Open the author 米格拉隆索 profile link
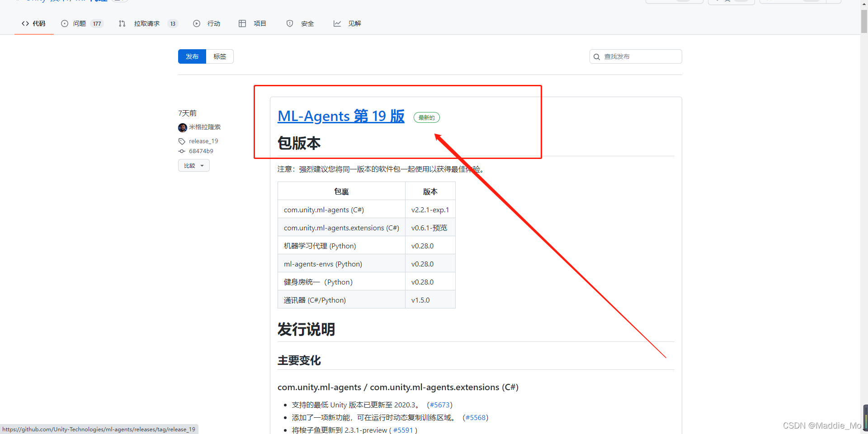Viewport: 868px width, 434px height. point(205,127)
